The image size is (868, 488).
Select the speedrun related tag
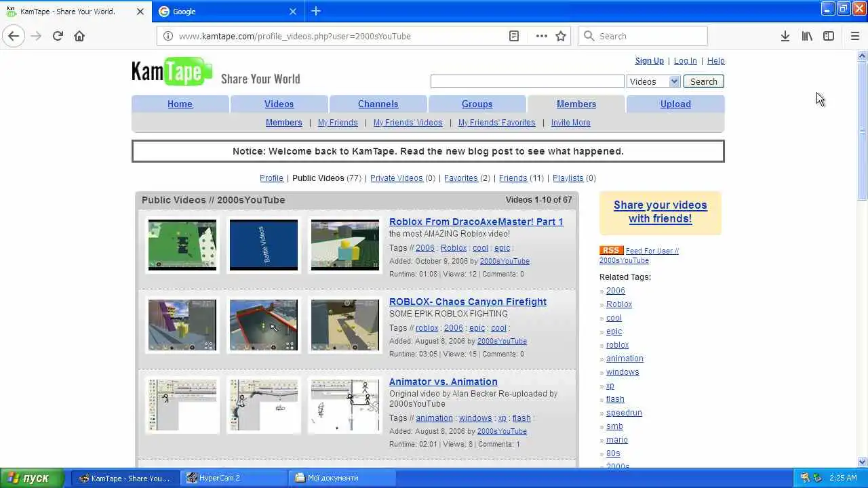624,413
